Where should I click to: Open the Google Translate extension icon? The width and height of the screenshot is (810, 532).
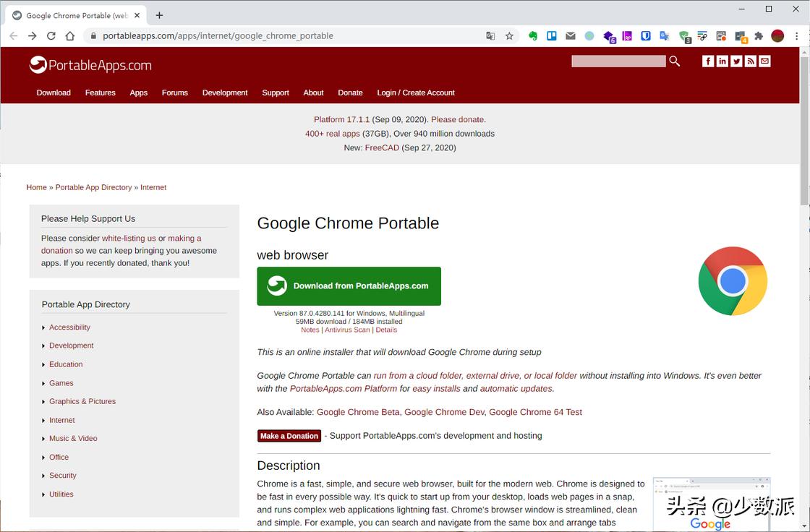(x=665, y=35)
